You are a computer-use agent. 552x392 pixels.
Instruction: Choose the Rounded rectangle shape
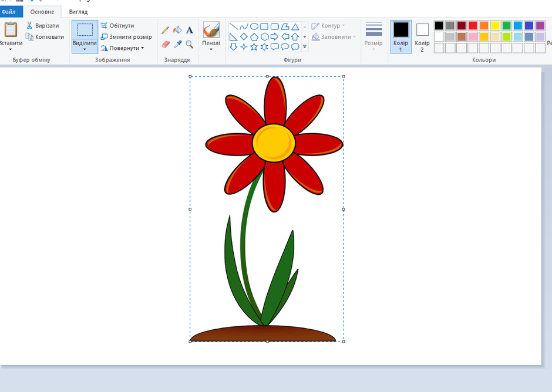[x=275, y=26]
